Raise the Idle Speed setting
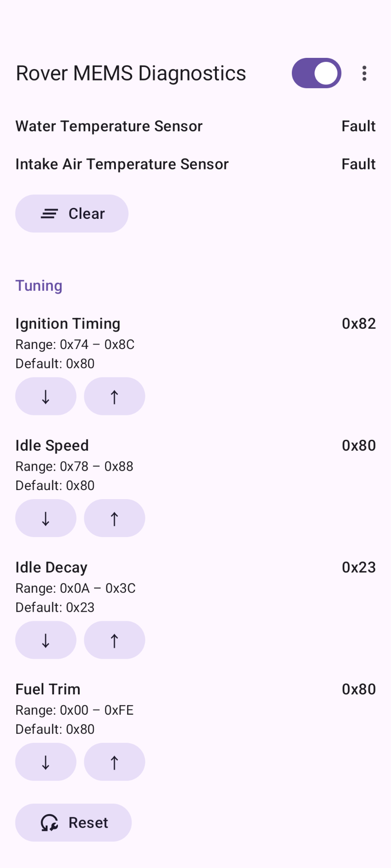This screenshot has height=868, width=391. (114, 518)
